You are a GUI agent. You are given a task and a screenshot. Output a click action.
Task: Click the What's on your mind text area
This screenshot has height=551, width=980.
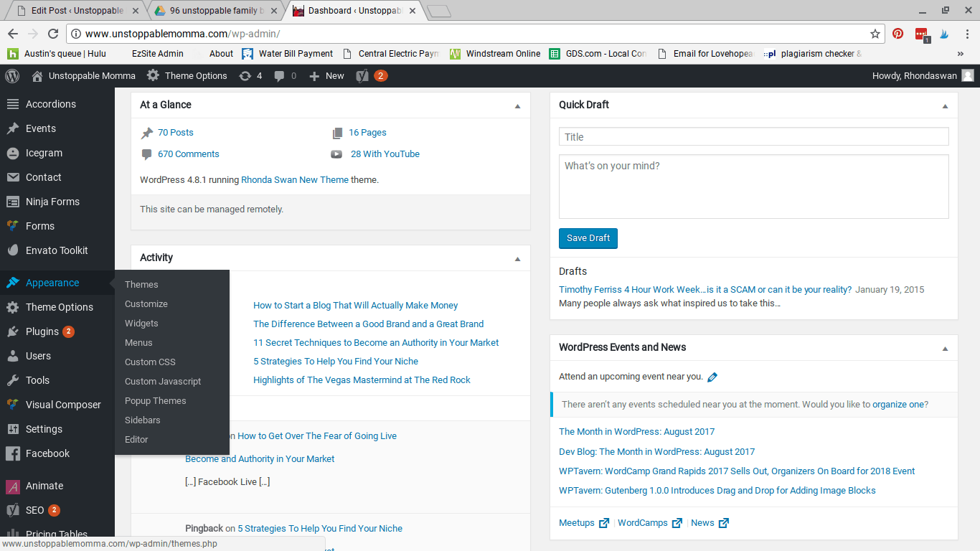tap(754, 187)
